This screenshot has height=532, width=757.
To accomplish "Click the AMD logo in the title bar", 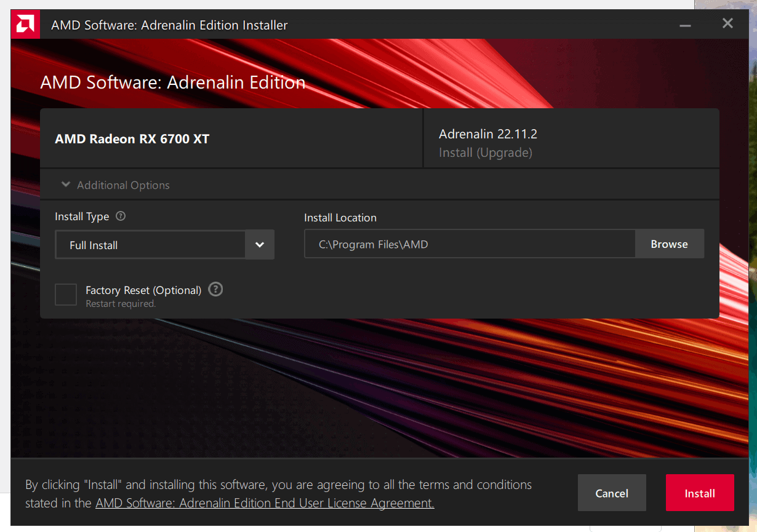I will pyautogui.click(x=24, y=23).
